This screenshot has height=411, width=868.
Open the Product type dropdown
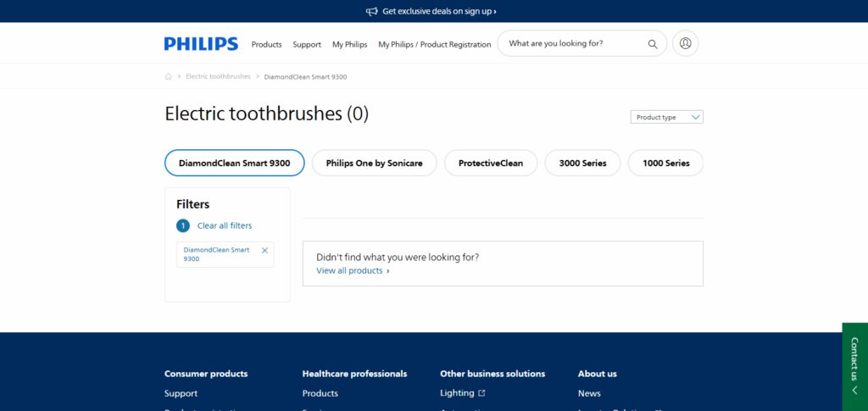pyautogui.click(x=666, y=117)
